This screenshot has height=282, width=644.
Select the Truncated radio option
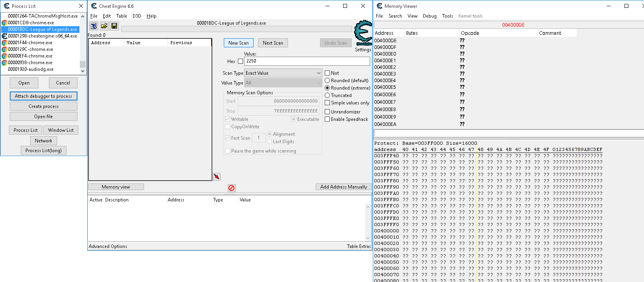click(327, 95)
